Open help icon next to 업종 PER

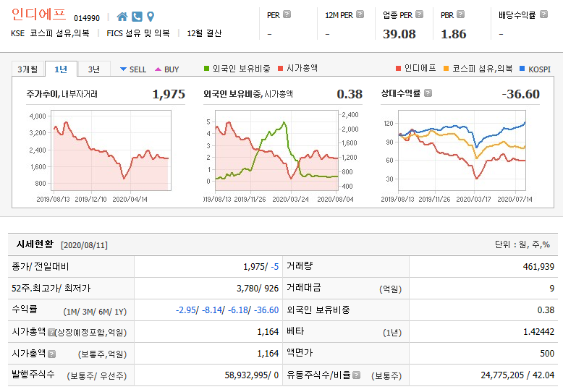420,14
